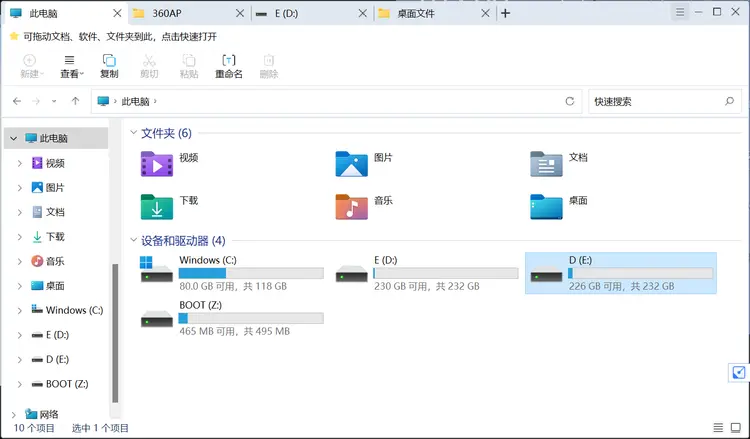
Task: Click the 快速搜索 search field
Action: click(x=655, y=101)
